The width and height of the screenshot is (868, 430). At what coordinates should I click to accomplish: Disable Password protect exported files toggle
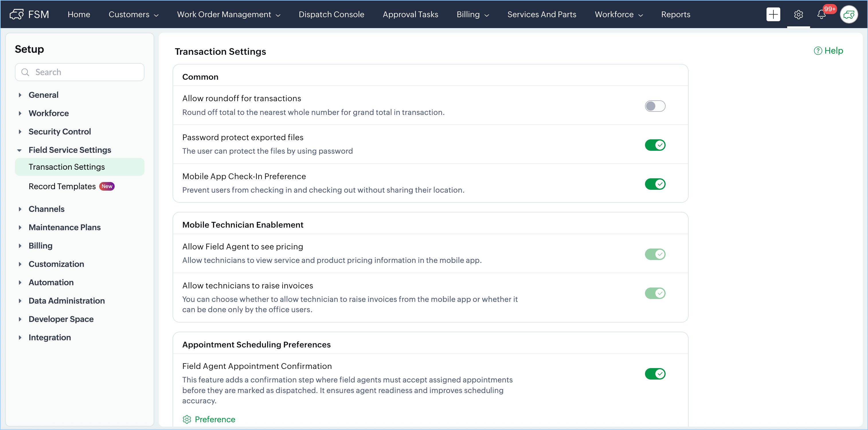[x=655, y=145]
